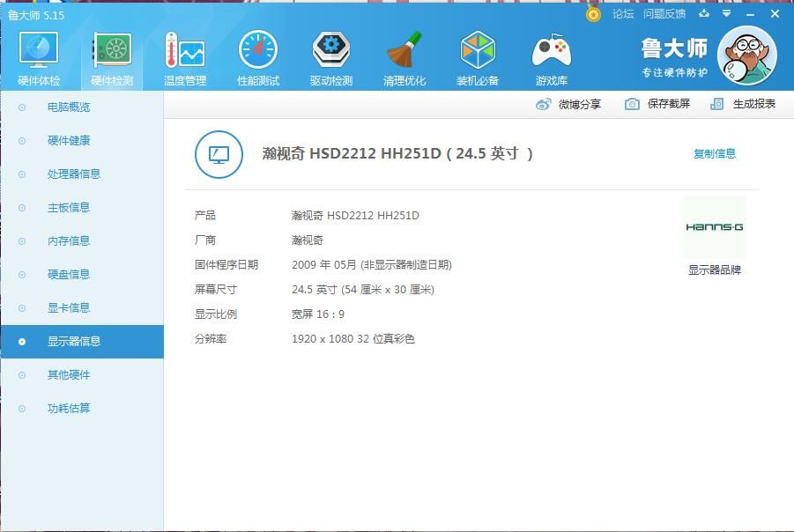Viewport: 794px width, 532px height.
Task: Go to 硬盘信息 section
Action: tap(69, 275)
